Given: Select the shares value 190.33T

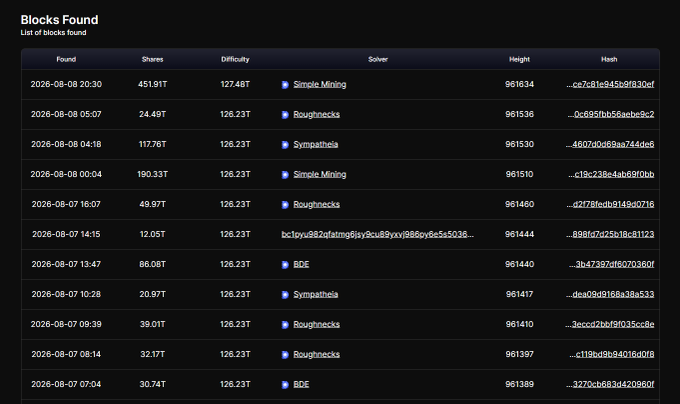Looking at the screenshot, I should tap(153, 174).
